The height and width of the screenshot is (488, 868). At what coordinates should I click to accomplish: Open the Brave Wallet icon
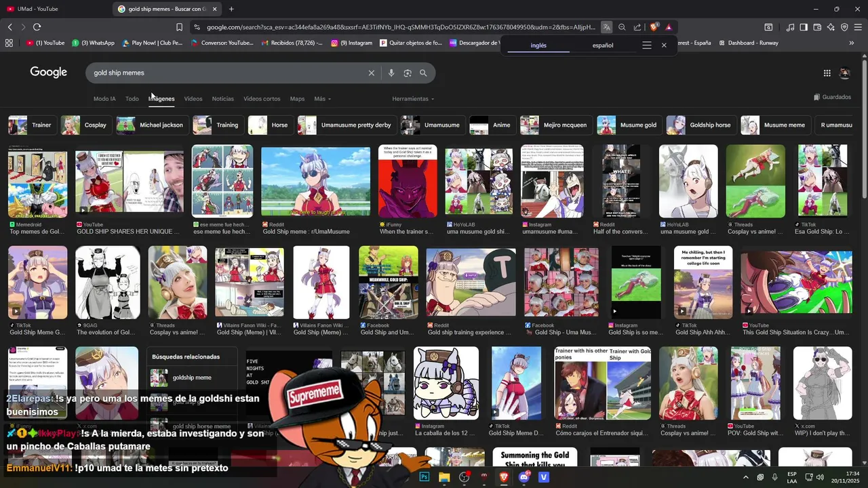(817, 27)
